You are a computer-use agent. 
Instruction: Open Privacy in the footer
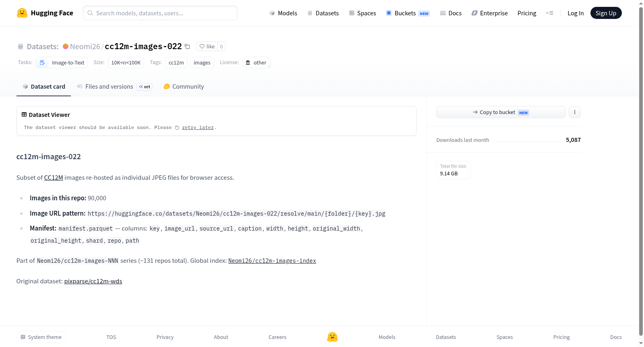tap(165, 337)
